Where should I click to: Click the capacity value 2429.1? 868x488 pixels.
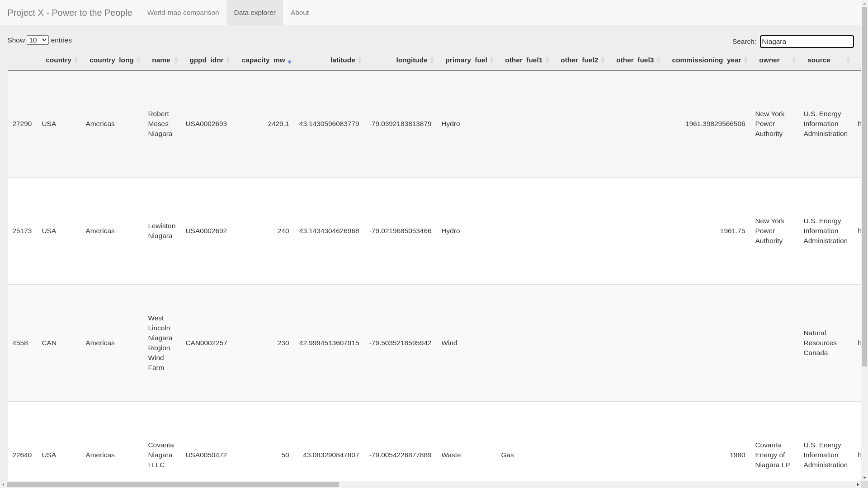[x=278, y=124]
